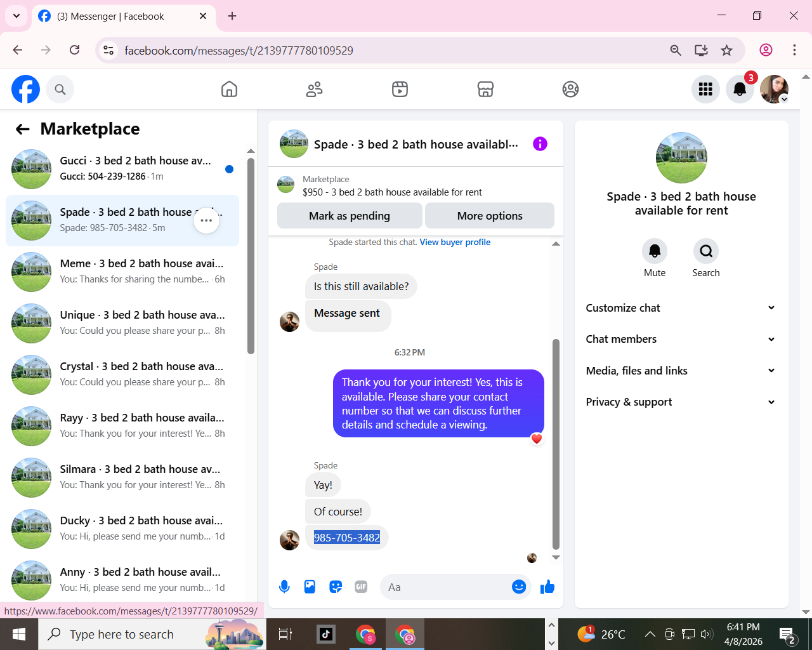The height and width of the screenshot is (650, 812).
Task: Open TikTok app on taskbar
Action: 326,634
